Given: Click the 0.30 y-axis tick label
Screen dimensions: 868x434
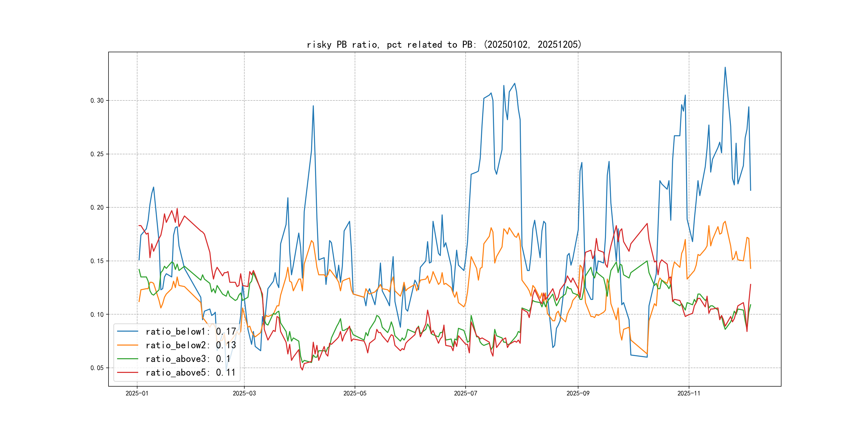Looking at the screenshot, I should [x=97, y=100].
